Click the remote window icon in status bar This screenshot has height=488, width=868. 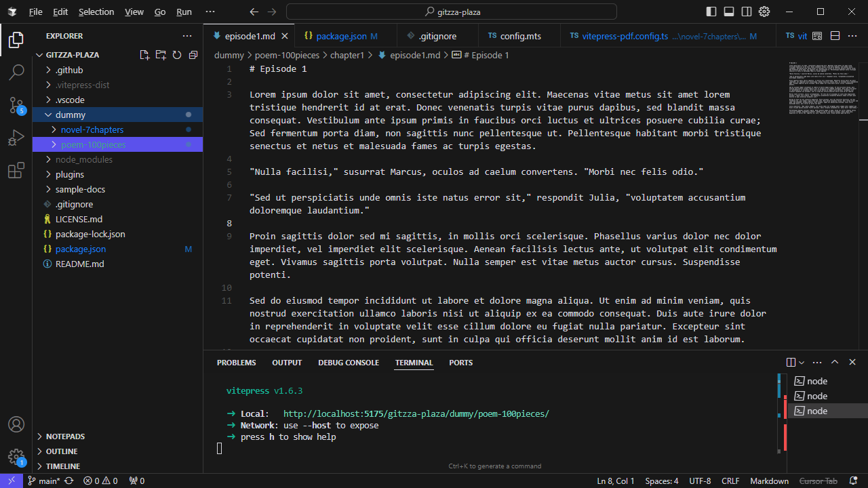pyautogui.click(x=12, y=481)
